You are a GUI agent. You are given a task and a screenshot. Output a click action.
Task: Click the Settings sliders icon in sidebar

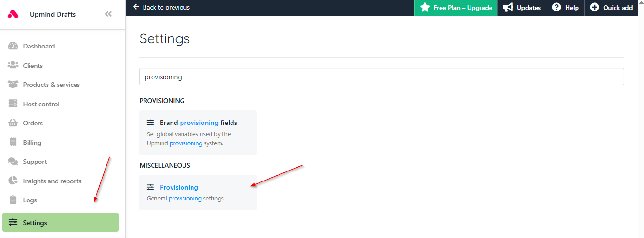pos(13,222)
